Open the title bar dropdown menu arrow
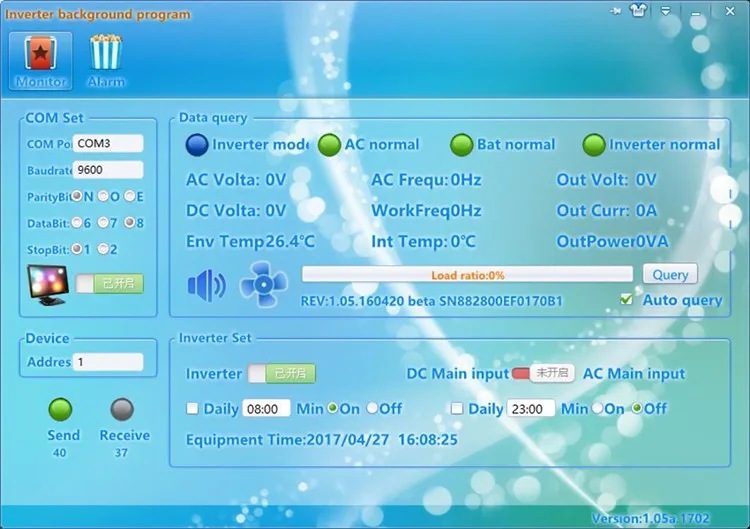 click(x=665, y=11)
